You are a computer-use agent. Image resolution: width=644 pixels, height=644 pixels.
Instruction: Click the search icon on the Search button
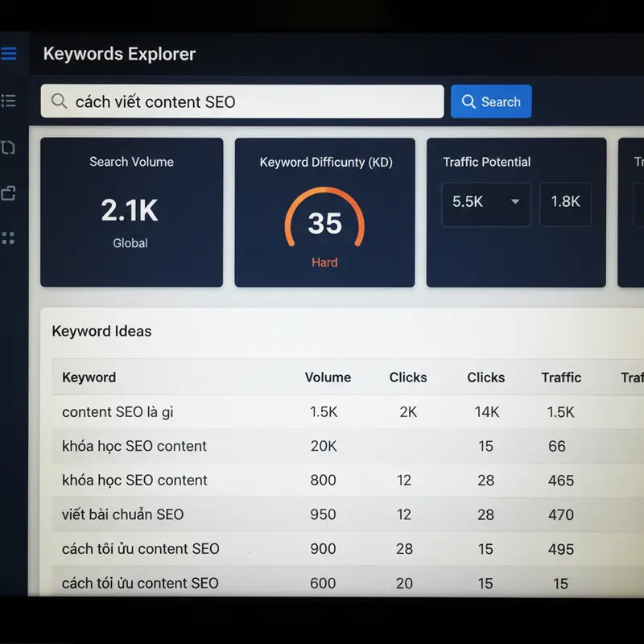pos(469,101)
